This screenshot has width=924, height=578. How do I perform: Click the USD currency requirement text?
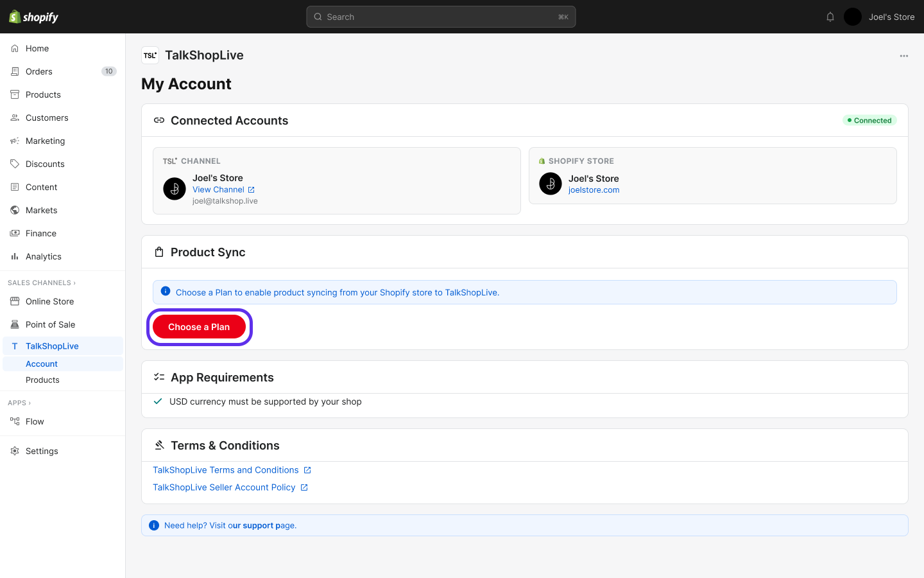click(x=266, y=401)
